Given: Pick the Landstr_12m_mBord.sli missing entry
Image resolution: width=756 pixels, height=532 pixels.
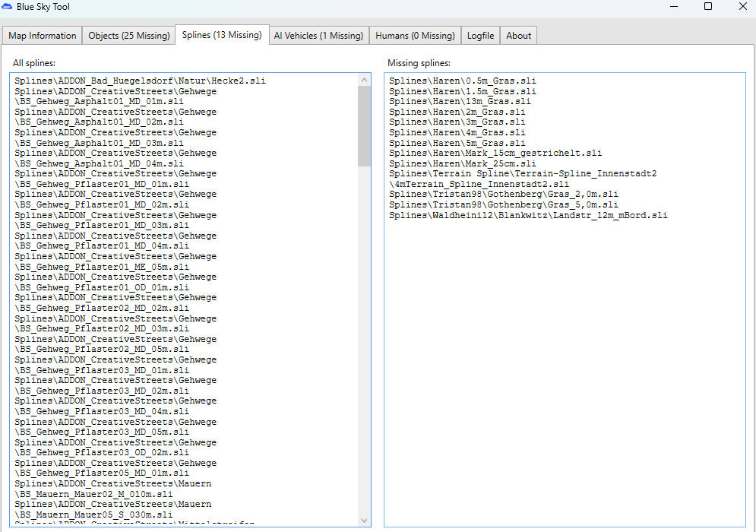Looking at the screenshot, I should tap(528, 215).
